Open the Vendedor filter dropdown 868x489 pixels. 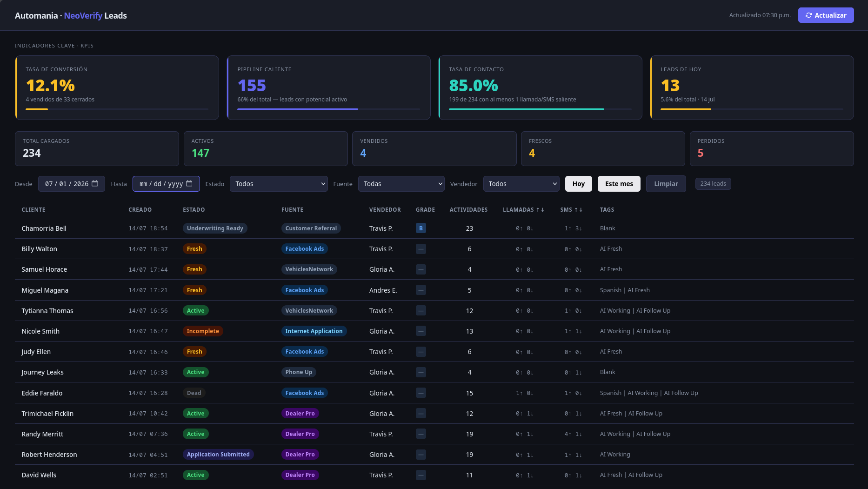point(521,184)
